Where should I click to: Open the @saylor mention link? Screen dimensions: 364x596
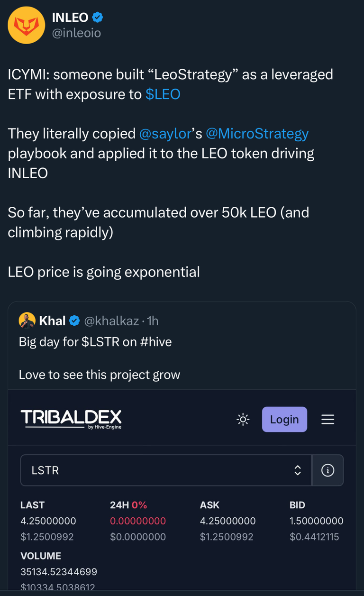pos(165,134)
